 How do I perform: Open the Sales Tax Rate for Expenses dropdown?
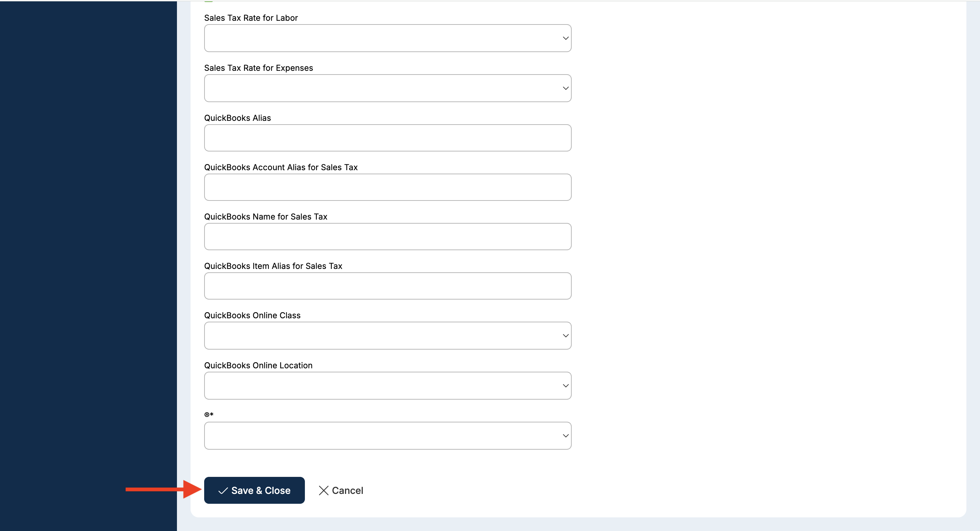tap(387, 88)
